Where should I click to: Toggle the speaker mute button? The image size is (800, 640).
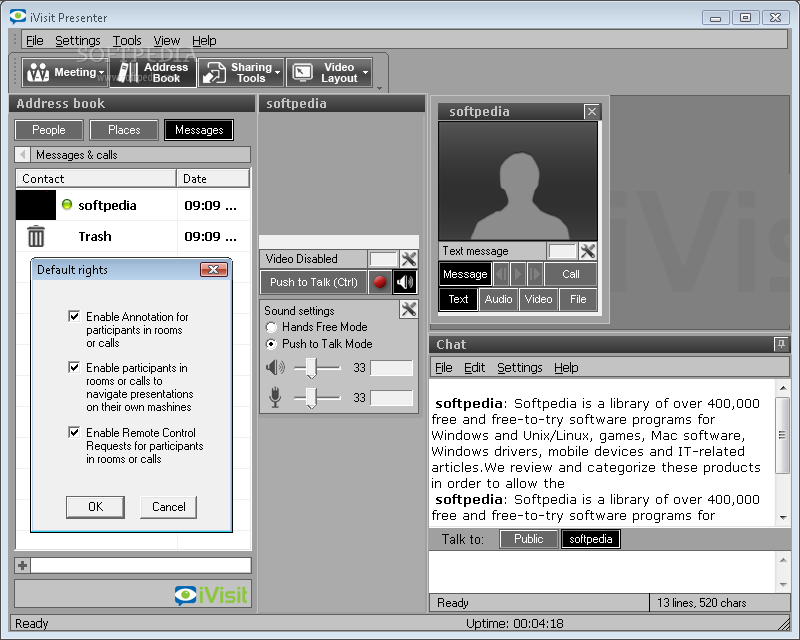pos(405,282)
